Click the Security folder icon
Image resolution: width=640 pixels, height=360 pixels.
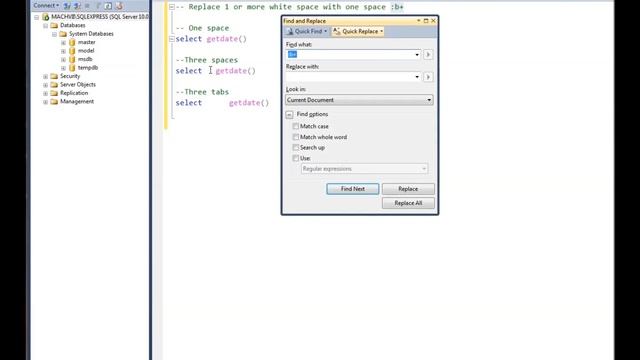pos(54,76)
